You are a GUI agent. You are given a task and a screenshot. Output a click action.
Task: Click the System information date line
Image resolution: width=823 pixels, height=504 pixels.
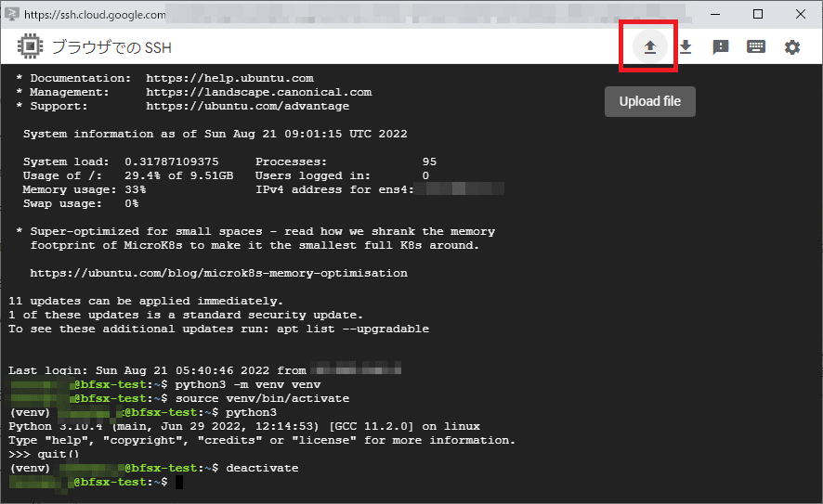coord(216,134)
